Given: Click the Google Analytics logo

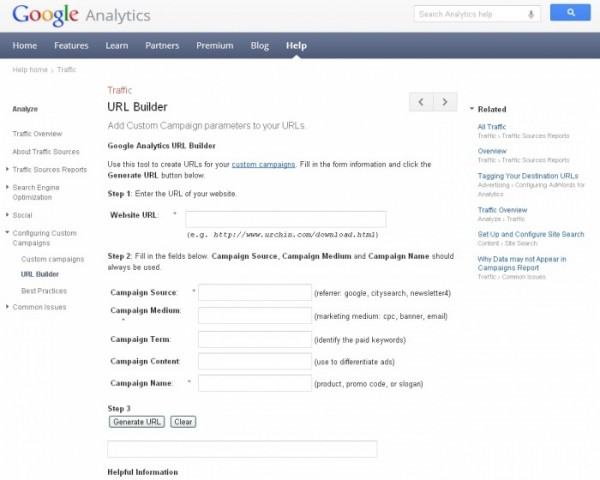Looking at the screenshot, I should (x=81, y=15).
